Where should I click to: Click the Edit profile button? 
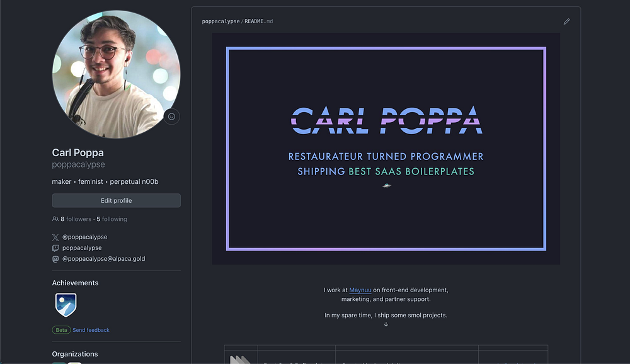click(116, 200)
